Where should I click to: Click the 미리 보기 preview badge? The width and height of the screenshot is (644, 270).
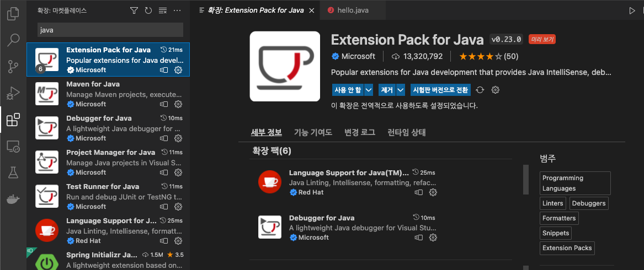[542, 39]
